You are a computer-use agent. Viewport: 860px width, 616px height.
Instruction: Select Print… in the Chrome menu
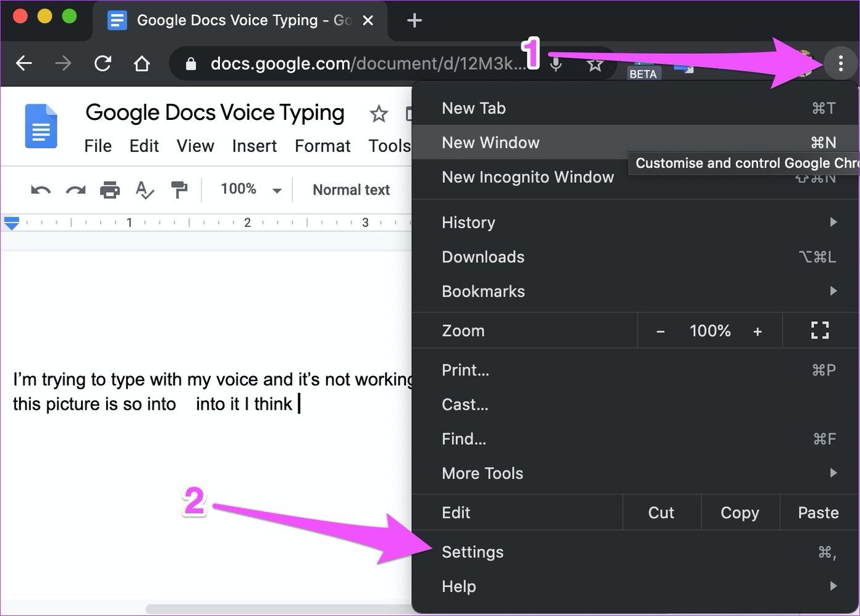(635, 370)
